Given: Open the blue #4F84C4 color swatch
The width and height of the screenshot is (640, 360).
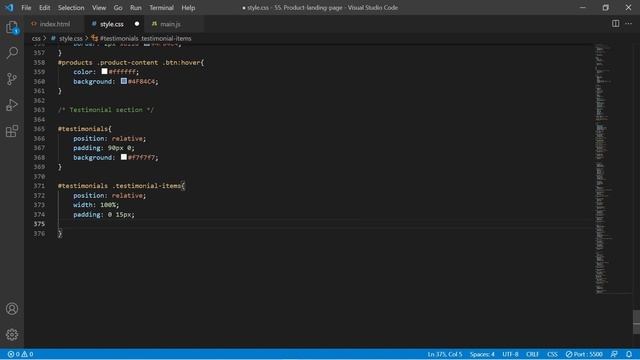Looking at the screenshot, I should tap(124, 81).
